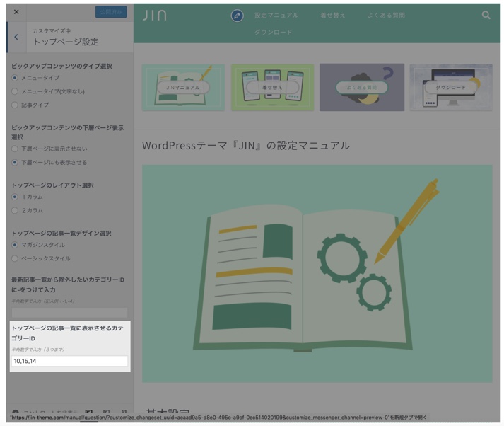This screenshot has height=426, width=504.
Task: Click the hide controls collapse icon
Action: tap(15, 412)
